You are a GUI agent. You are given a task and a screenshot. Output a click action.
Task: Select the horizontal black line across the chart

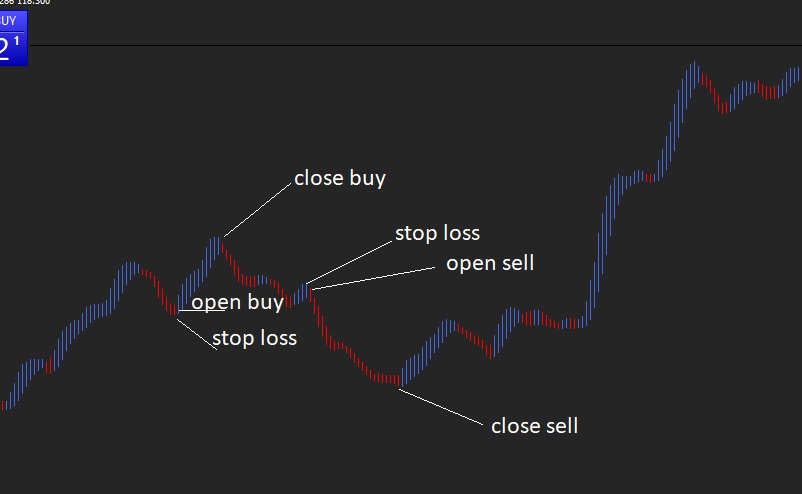(400, 46)
